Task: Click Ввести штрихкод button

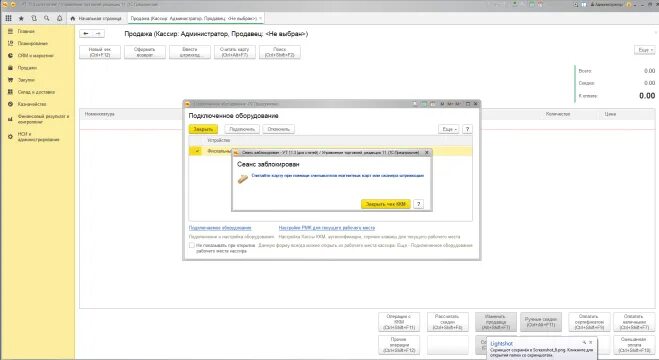Action: click(190, 52)
